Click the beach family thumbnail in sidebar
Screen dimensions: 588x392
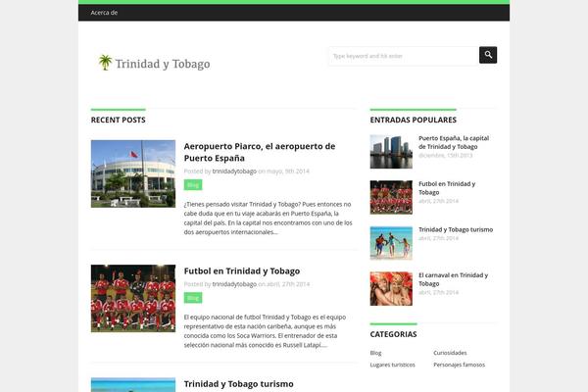tap(391, 243)
